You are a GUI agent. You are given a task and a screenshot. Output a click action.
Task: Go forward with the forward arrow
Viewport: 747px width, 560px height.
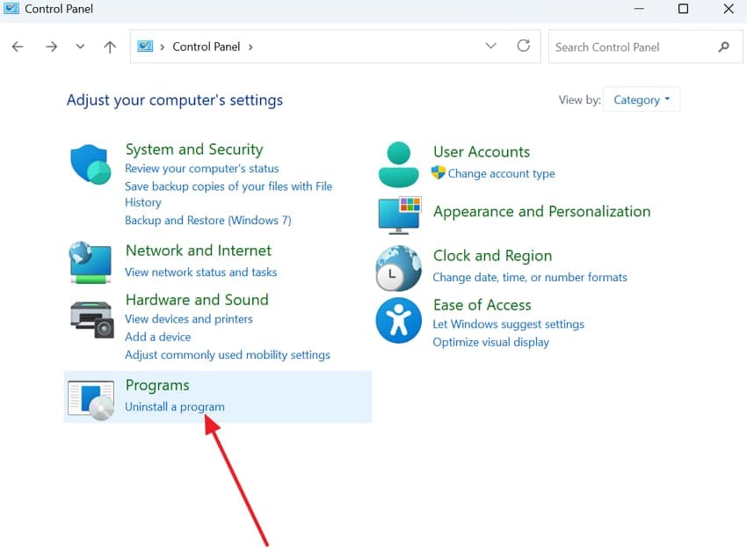[51, 47]
